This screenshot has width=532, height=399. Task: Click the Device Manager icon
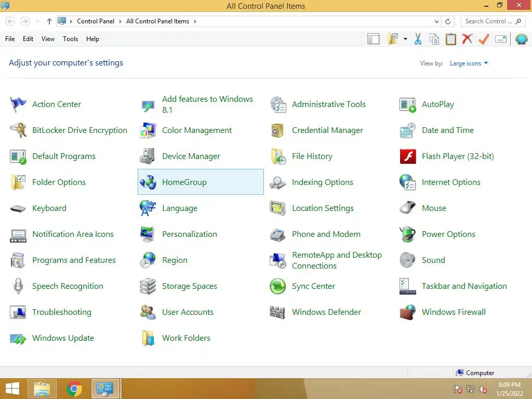[148, 156]
